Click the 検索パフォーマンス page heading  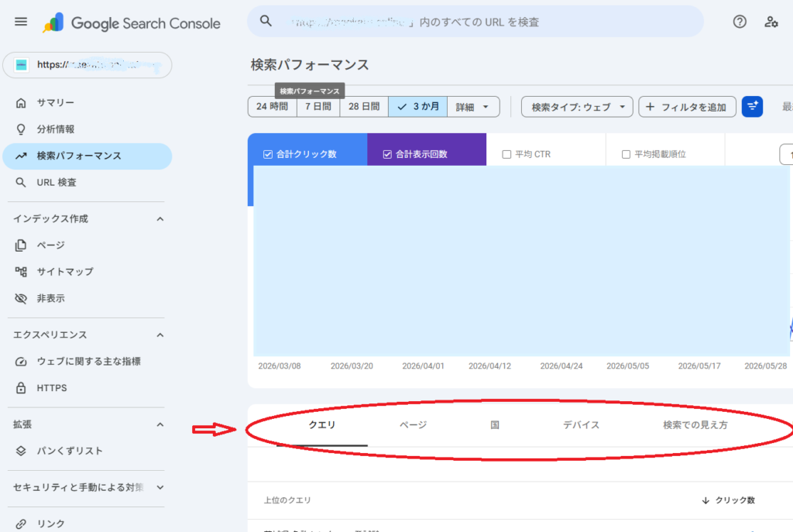coord(310,65)
